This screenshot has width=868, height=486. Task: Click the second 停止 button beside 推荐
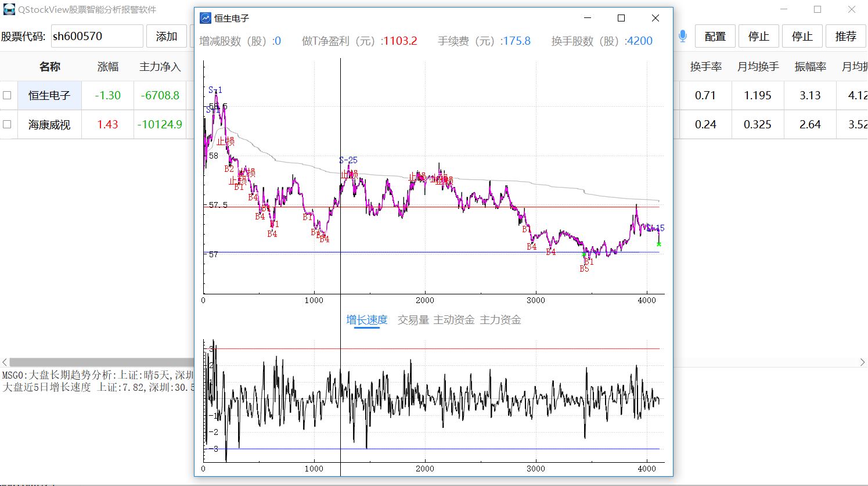point(802,36)
